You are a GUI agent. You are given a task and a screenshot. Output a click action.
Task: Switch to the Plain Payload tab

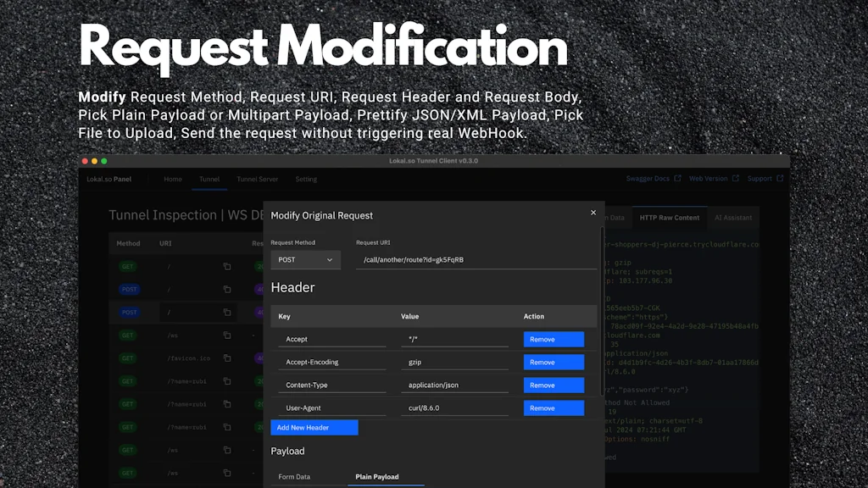click(x=376, y=477)
